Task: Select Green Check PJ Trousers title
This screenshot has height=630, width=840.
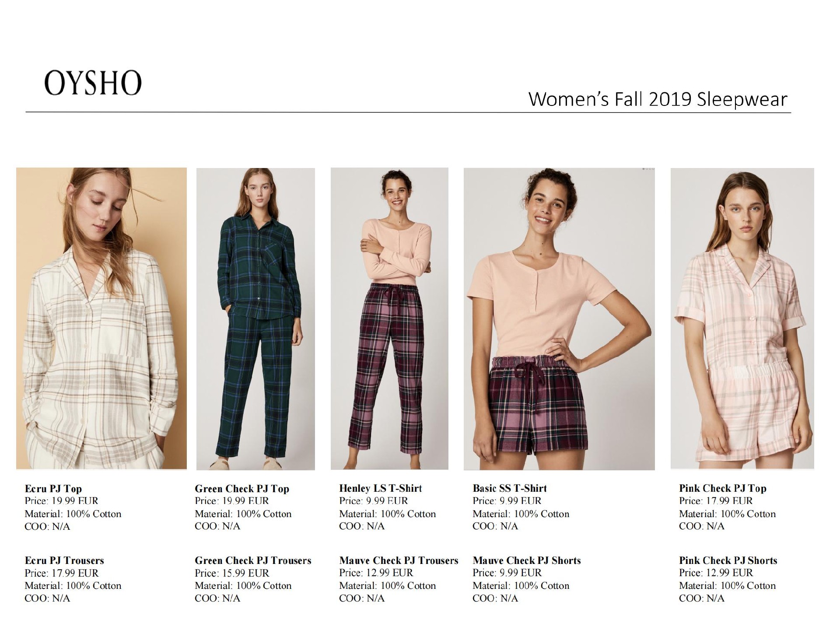Action: [x=253, y=560]
